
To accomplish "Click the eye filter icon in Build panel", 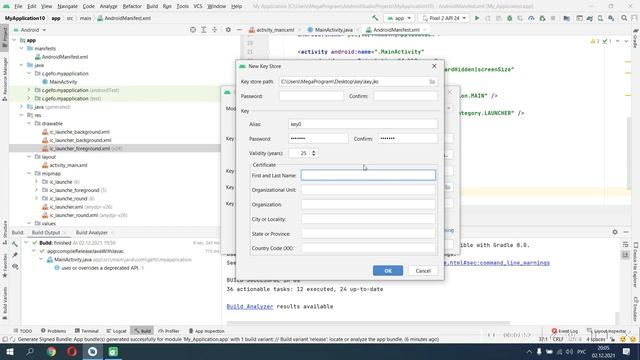I will coord(15,266).
